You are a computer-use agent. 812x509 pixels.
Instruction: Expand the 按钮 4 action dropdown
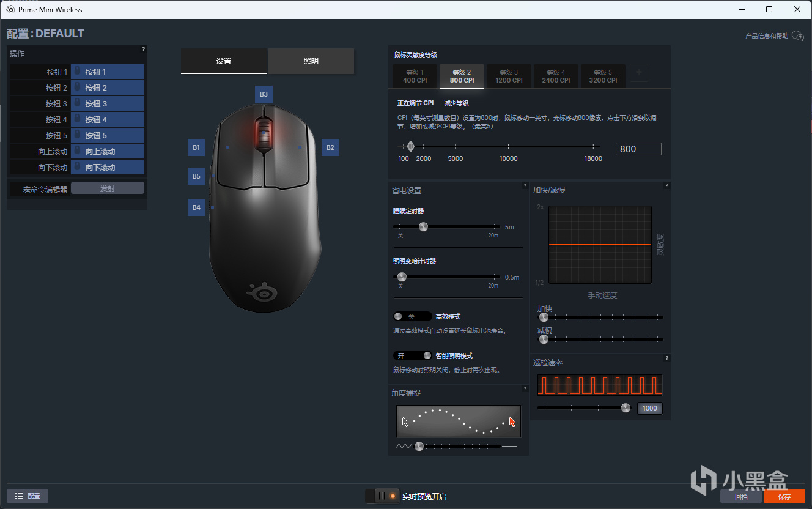[108, 119]
